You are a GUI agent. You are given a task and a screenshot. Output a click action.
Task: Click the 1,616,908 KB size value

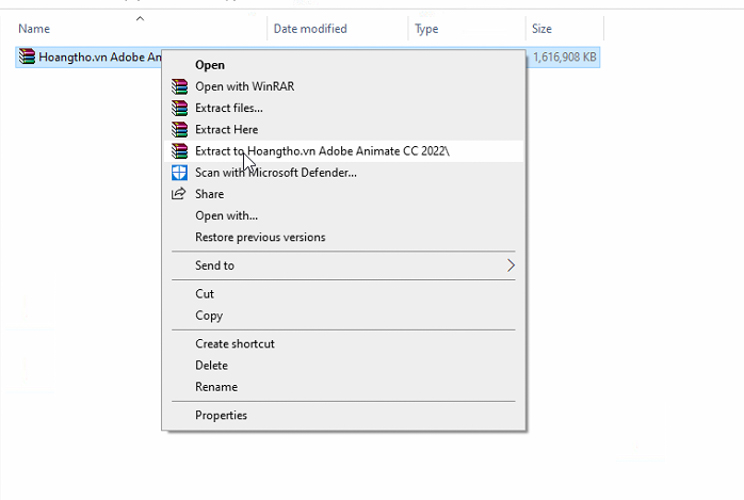click(x=564, y=57)
